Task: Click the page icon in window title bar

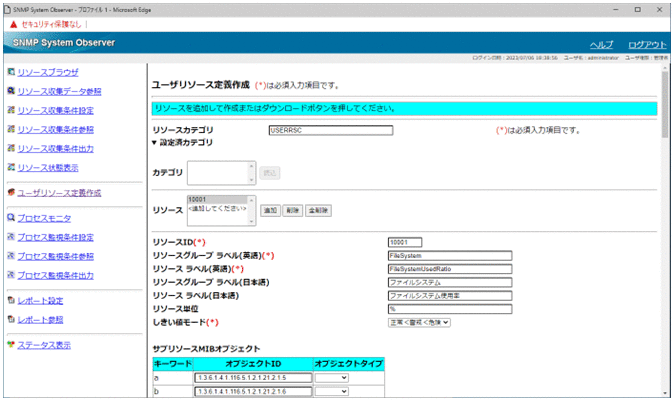Action: 7,9
